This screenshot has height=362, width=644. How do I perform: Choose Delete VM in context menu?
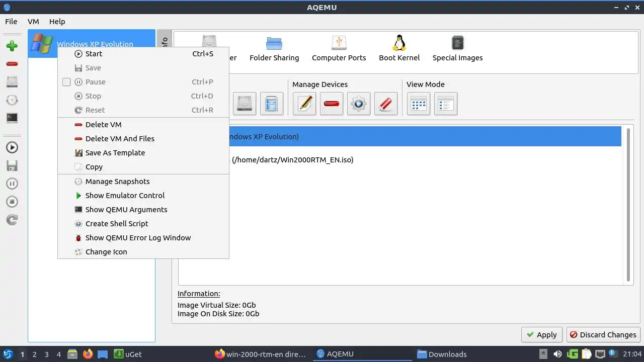143,125
